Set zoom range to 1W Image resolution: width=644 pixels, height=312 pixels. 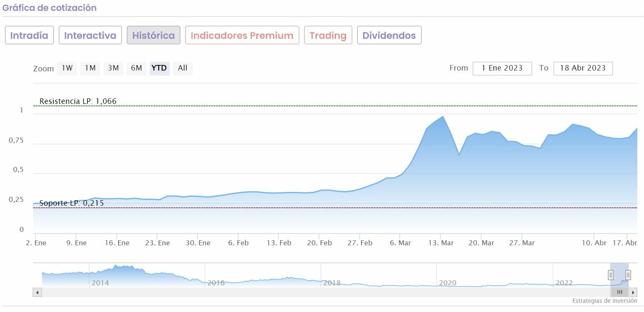coord(67,68)
